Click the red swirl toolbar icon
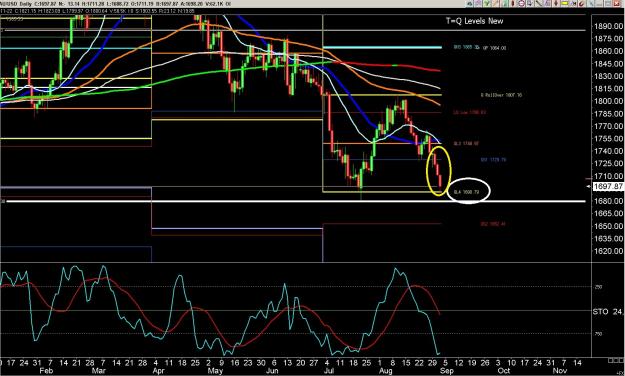The height and width of the screenshot is (376, 625). coord(581,4)
